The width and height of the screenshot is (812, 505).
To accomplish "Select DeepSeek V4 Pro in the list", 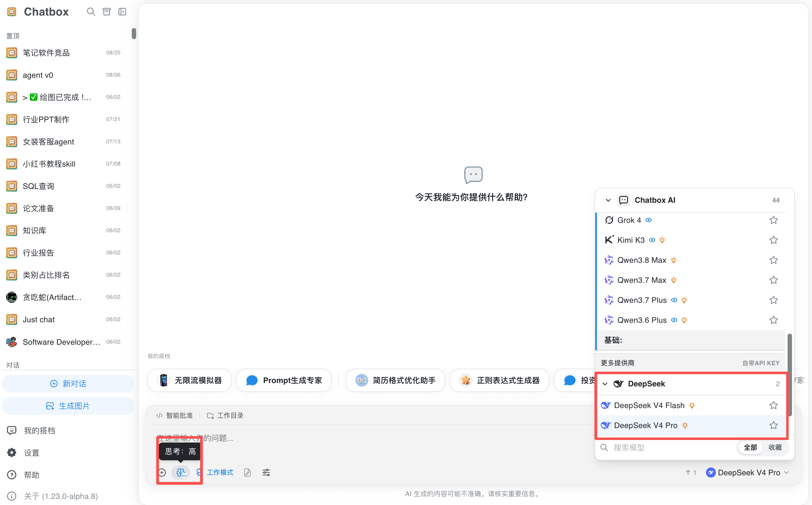I will point(691,425).
